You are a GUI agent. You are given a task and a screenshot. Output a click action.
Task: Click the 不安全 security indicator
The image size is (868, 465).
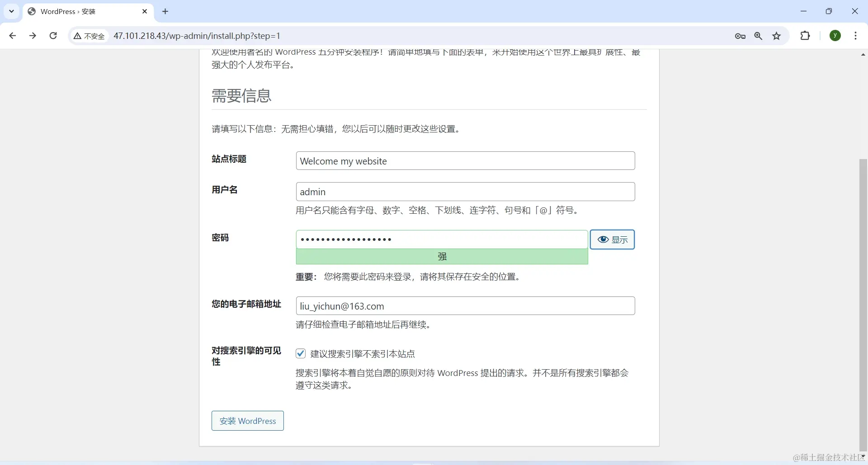point(89,36)
